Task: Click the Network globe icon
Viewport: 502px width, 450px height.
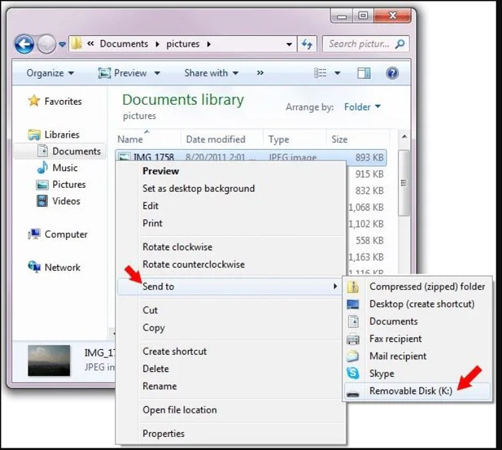Action: click(34, 267)
